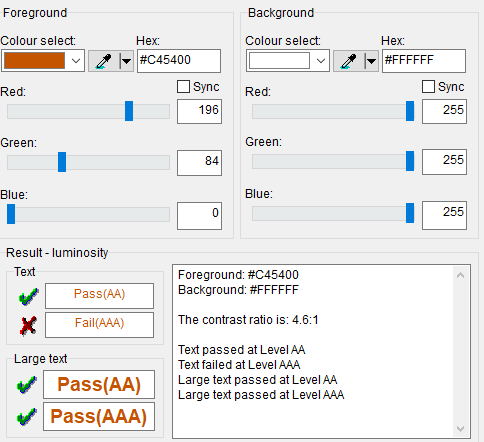
Task: Click the foreground Hex field #C45400
Action: pos(179,61)
